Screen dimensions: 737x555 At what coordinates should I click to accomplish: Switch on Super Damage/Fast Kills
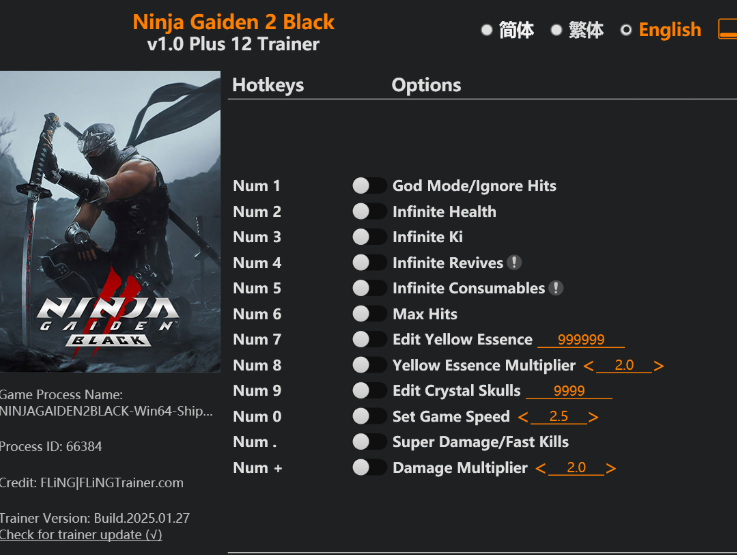pyautogui.click(x=369, y=442)
